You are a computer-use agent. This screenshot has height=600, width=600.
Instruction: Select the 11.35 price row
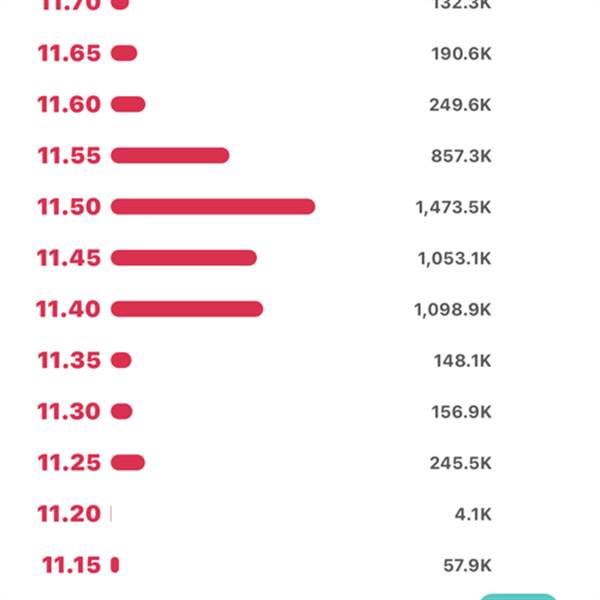pyautogui.click(x=264, y=360)
